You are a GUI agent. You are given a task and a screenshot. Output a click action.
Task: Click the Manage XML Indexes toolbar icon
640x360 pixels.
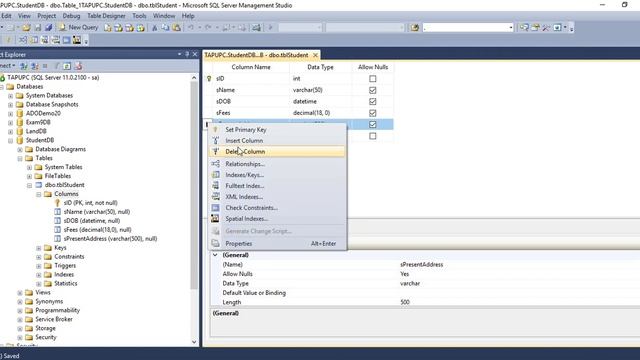coord(55,40)
